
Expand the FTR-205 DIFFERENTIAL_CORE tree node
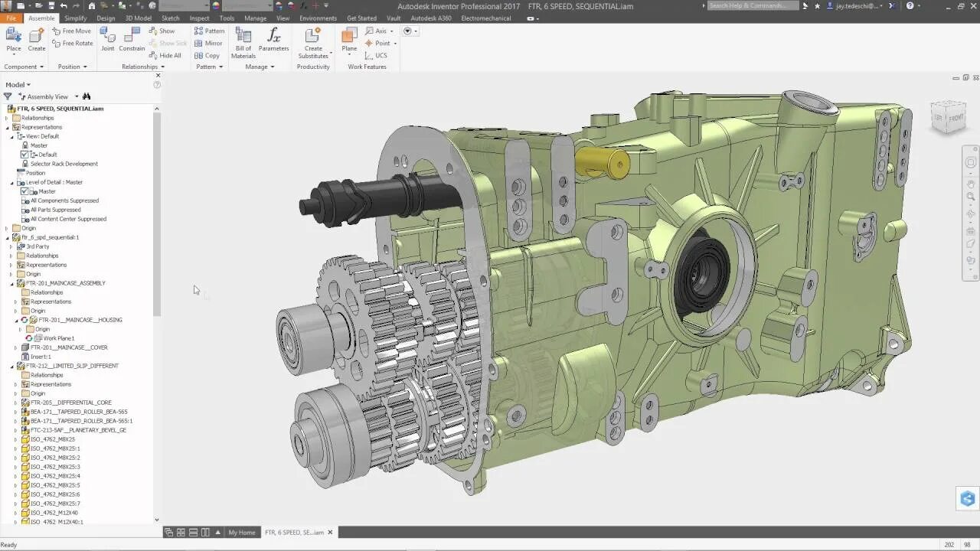point(15,403)
